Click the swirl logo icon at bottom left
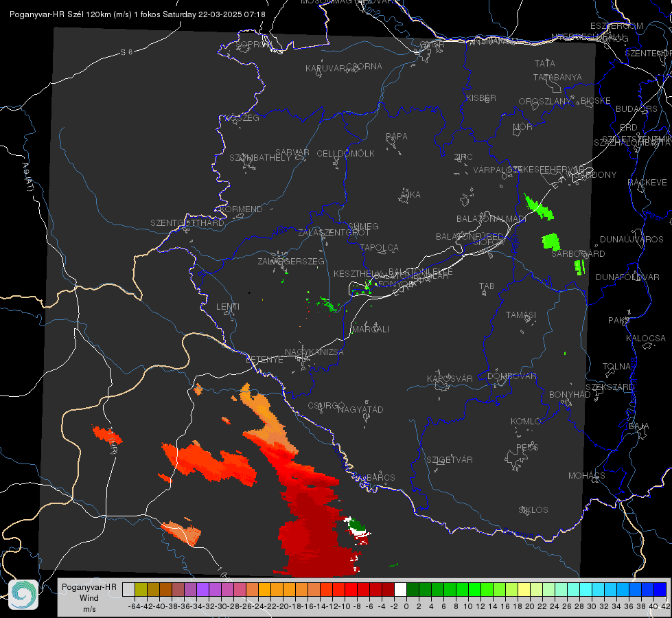 click(23, 595)
